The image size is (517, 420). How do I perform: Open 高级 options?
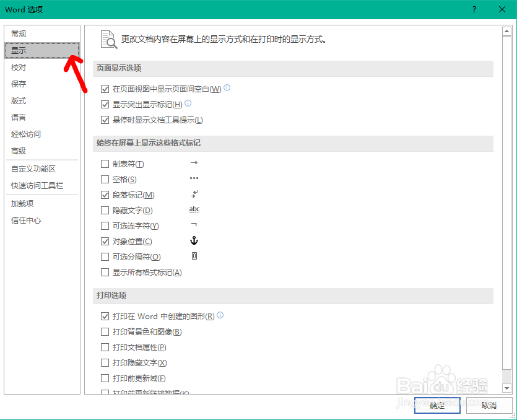click(x=42, y=151)
